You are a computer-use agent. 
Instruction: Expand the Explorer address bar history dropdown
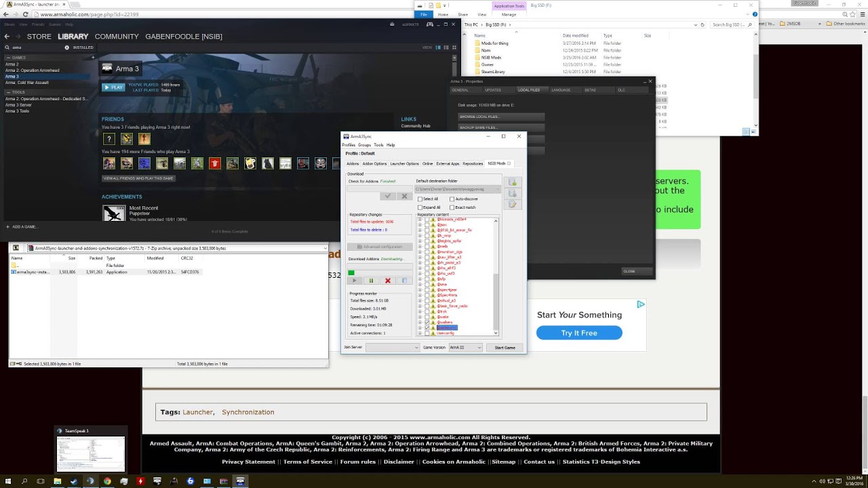click(696, 24)
